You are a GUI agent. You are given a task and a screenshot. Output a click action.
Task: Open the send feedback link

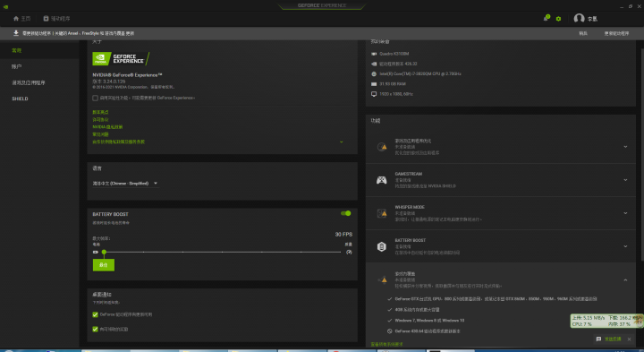613,339
